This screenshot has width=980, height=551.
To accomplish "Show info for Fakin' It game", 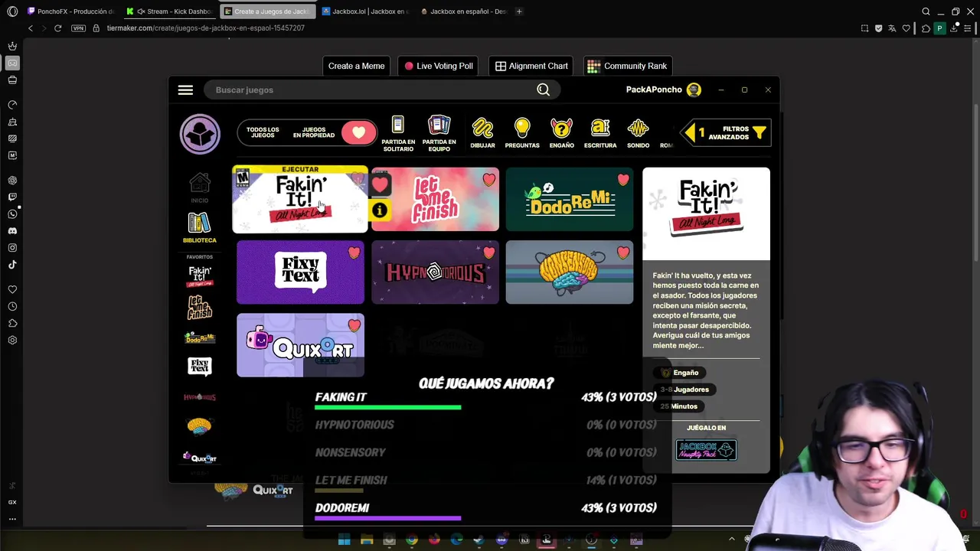I will (x=380, y=210).
